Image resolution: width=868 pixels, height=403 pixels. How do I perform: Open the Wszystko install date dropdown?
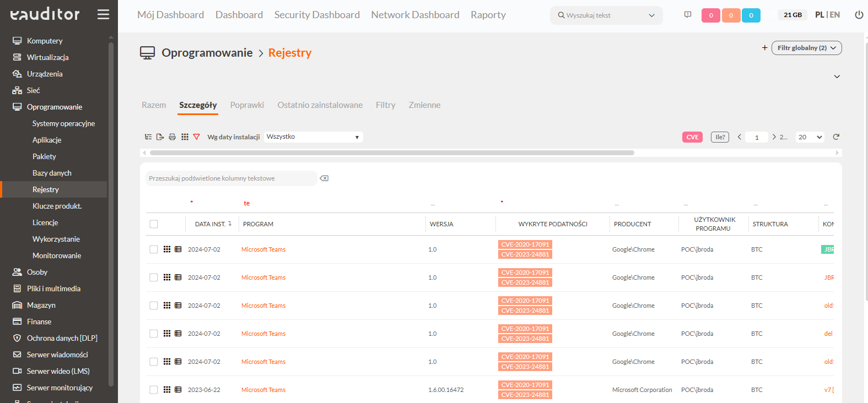[x=313, y=137]
